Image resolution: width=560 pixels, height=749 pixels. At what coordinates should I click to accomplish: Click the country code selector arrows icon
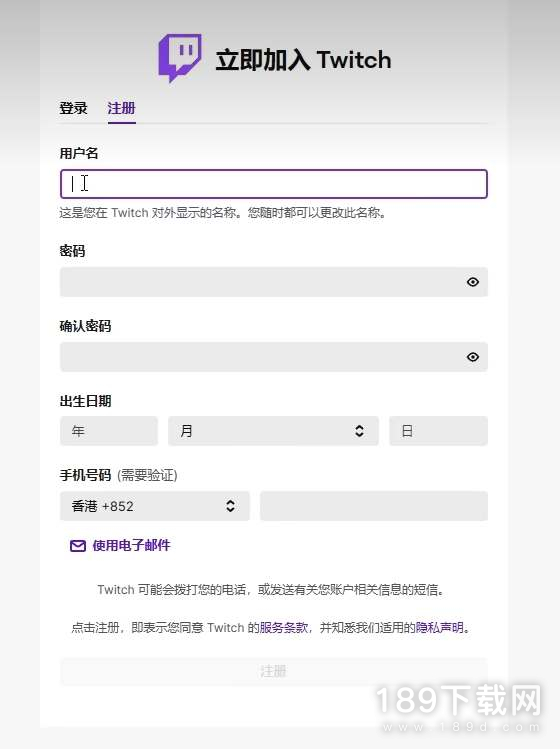tap(230, 506)
